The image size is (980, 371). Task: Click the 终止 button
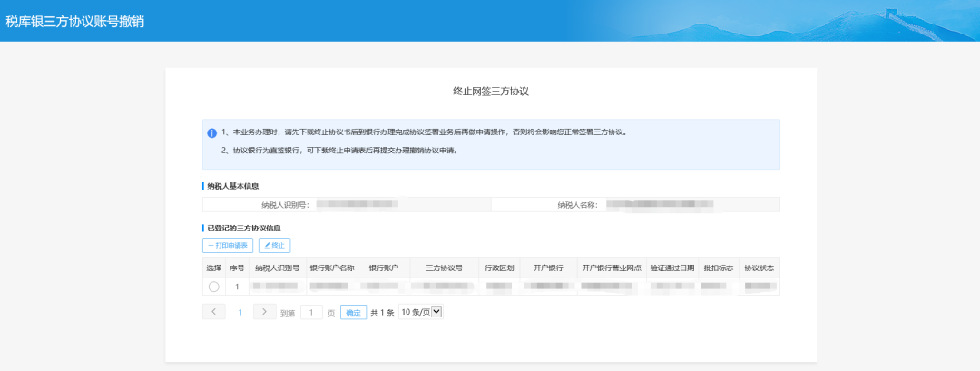tap(274, 246)
